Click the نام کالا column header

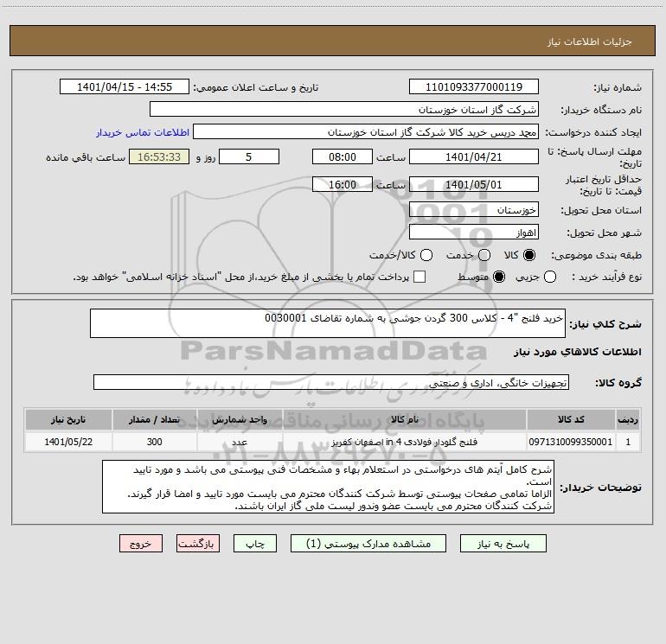[x=405, y=419]
